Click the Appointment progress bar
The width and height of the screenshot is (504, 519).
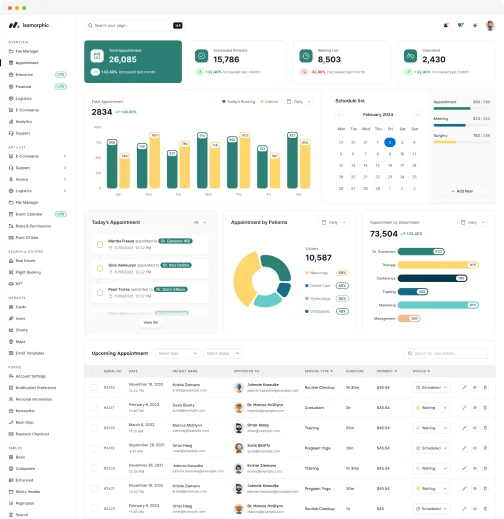(x=462, y=108)
